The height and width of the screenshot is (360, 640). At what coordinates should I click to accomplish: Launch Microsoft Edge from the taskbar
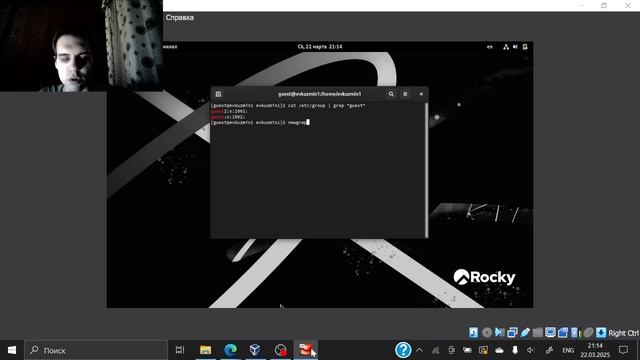click(x=230, y=350)
